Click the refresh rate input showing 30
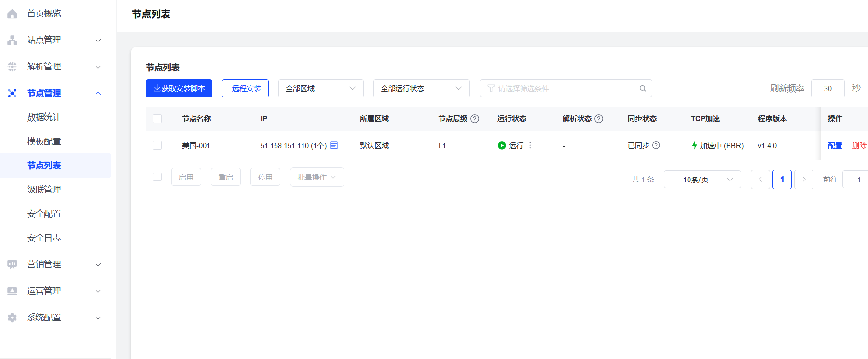Image resolution: width=868 pixels, height=359 pixels. click(828, 88)
